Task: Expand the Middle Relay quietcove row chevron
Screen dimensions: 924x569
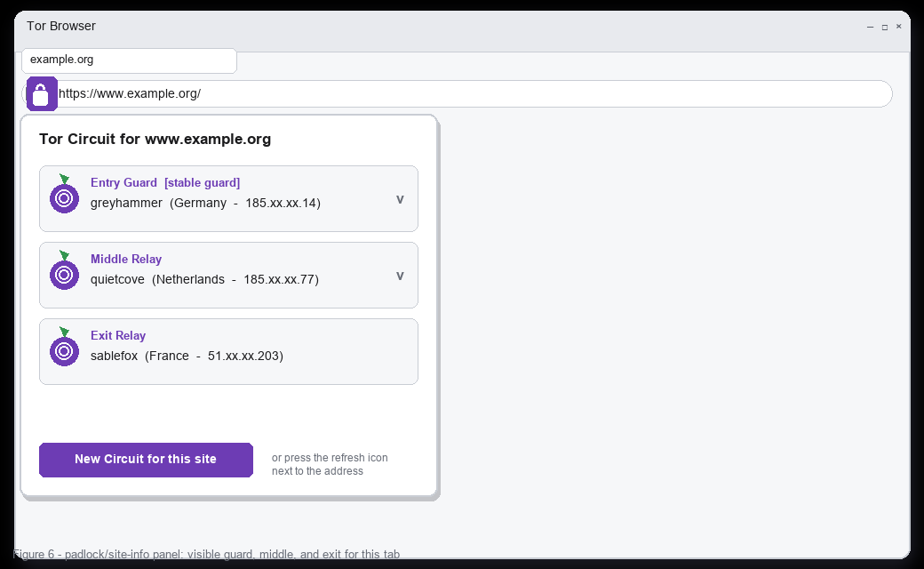Action: (400, 276)
